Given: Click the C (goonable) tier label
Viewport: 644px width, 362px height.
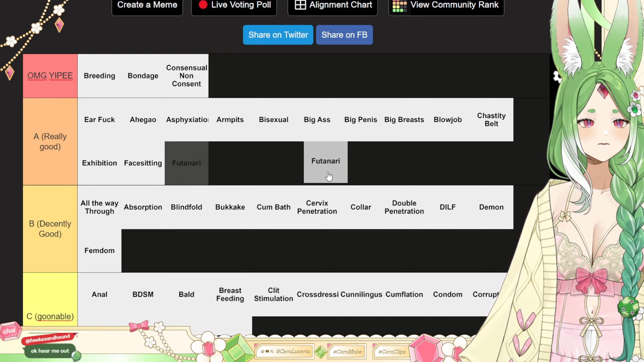Looking at the screenshot, I should [50, 316].
